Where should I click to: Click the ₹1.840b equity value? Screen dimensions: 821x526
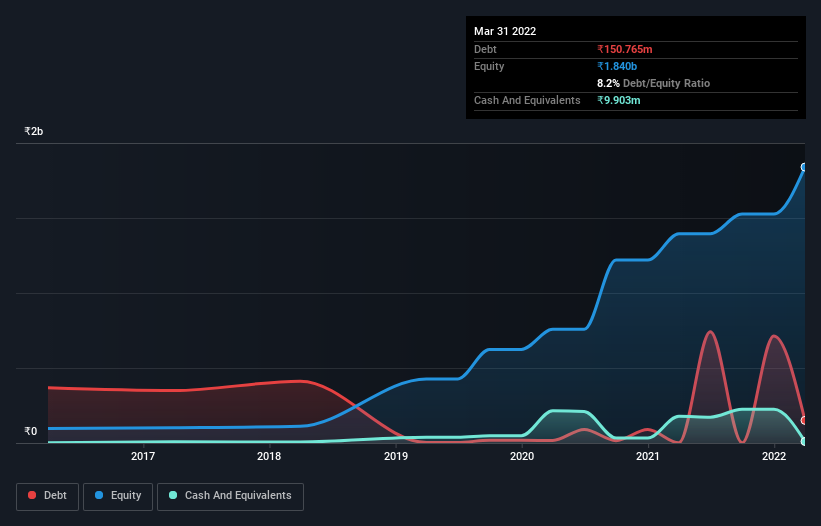(x=617, y=66)
